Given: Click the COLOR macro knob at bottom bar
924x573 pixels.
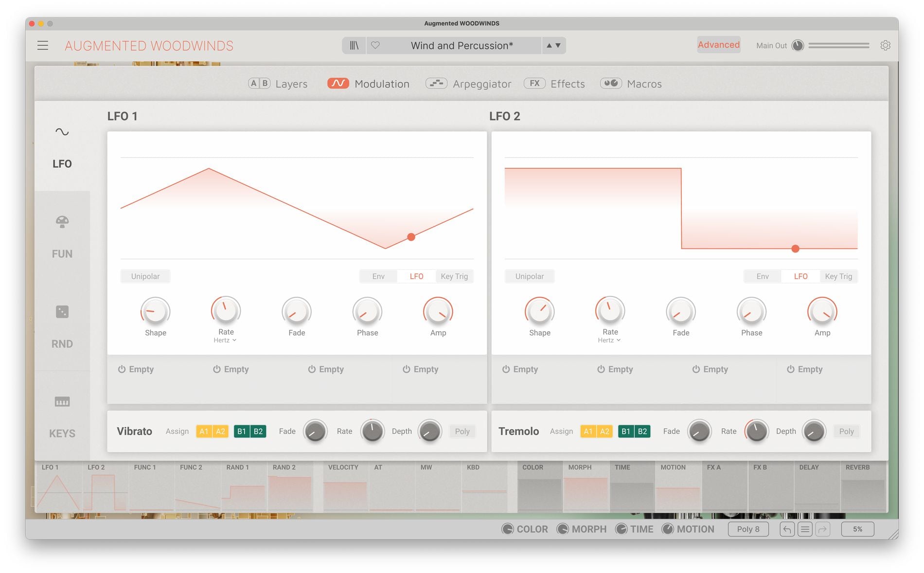Looking at the screenshot, I should [508, 529].
